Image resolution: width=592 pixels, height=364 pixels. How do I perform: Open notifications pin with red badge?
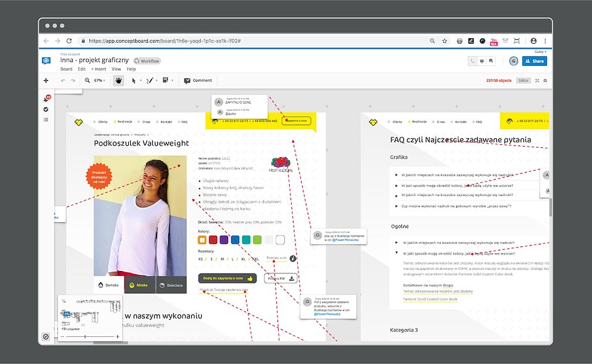click(x=46, y=99)
